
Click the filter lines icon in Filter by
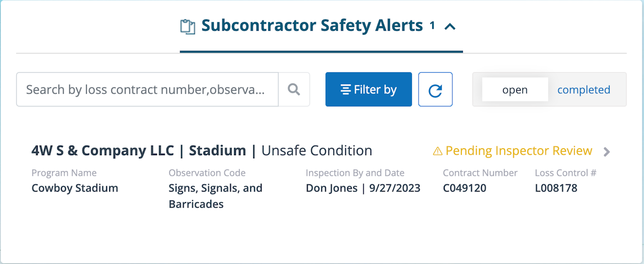(346, 90)
